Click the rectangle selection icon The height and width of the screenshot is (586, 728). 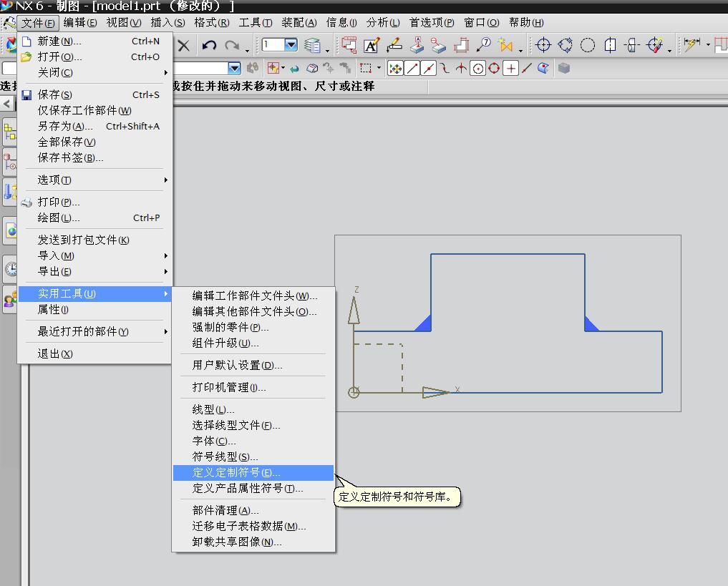[366, 69]
